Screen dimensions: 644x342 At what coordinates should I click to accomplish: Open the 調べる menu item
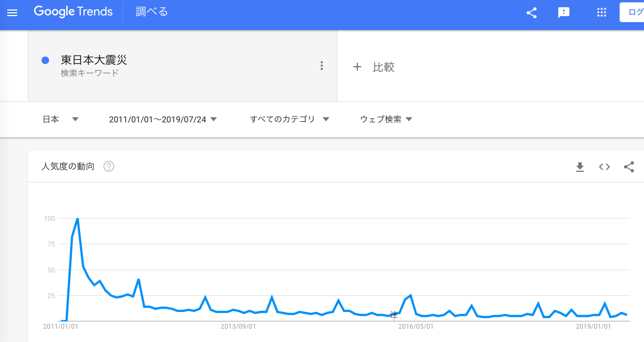tap(150, 12)
